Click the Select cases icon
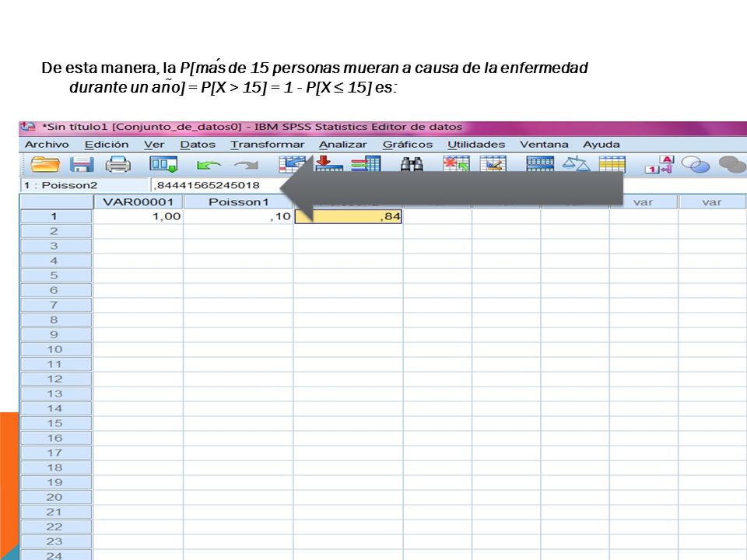Image resolution: width=747 pixels, height=560 pixels. click(612, 164)
